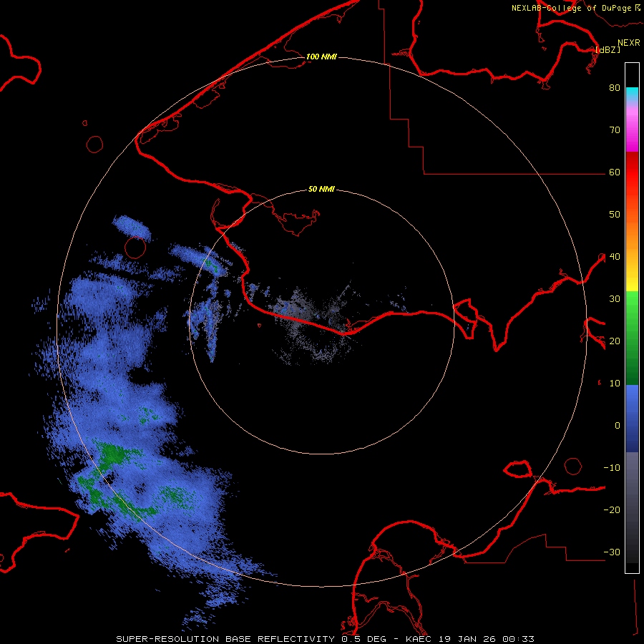Click the 30 value on the dBZ scale

(x=615, y=299)
